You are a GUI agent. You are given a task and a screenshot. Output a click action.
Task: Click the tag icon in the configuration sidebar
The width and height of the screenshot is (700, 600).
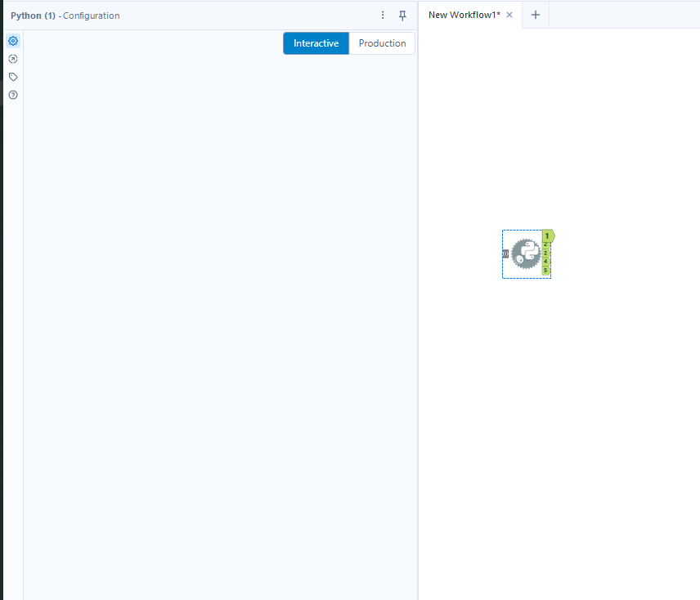12,76
